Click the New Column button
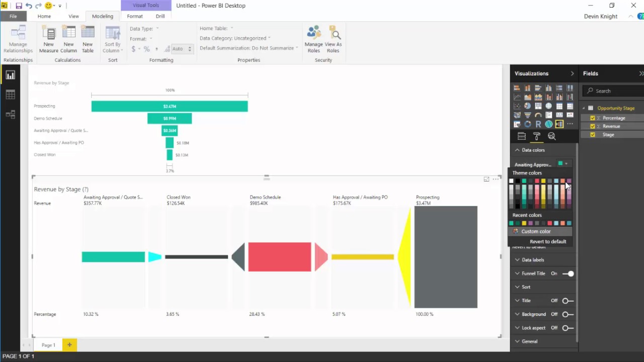Screen dimensions: 644x362 pyautogui.click(x=68, y=39)
